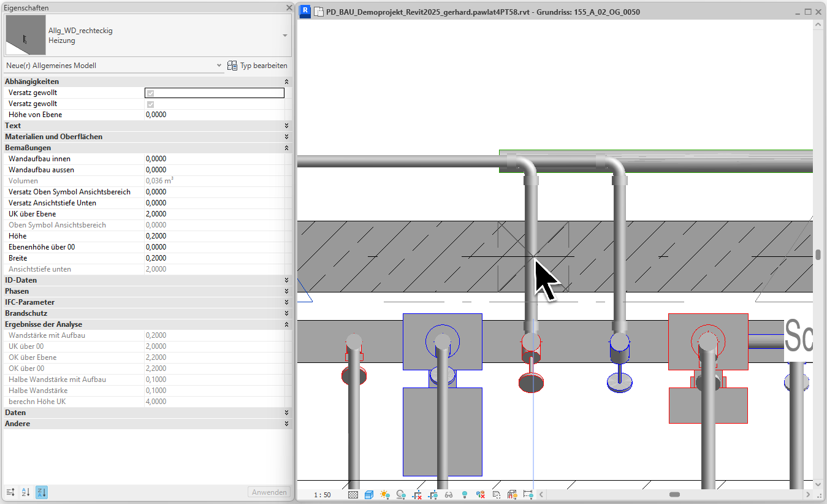The height and width of the screenshot is (504, 827).
Task: Activate Temporary Hide/Isolate glasses icon
Action: click(449, 494)
